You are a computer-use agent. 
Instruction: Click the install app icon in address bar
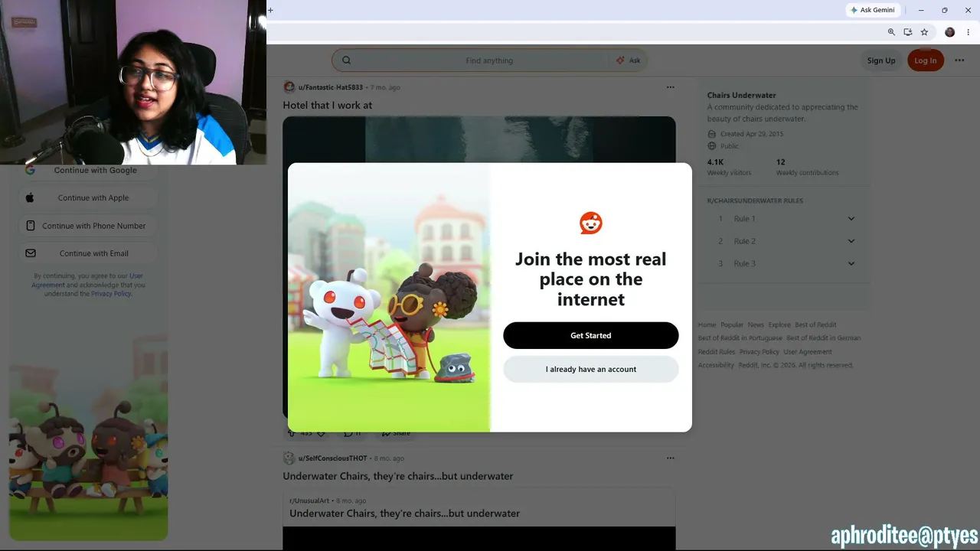[907, 32]
